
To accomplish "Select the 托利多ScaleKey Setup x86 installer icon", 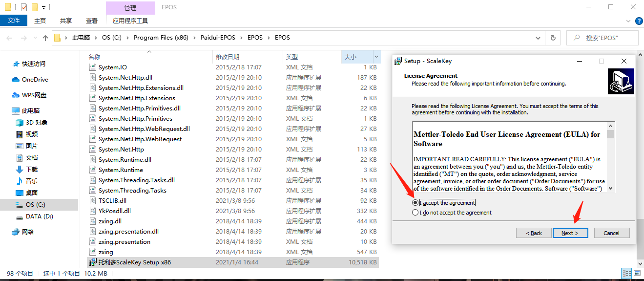I will [93, 262].
